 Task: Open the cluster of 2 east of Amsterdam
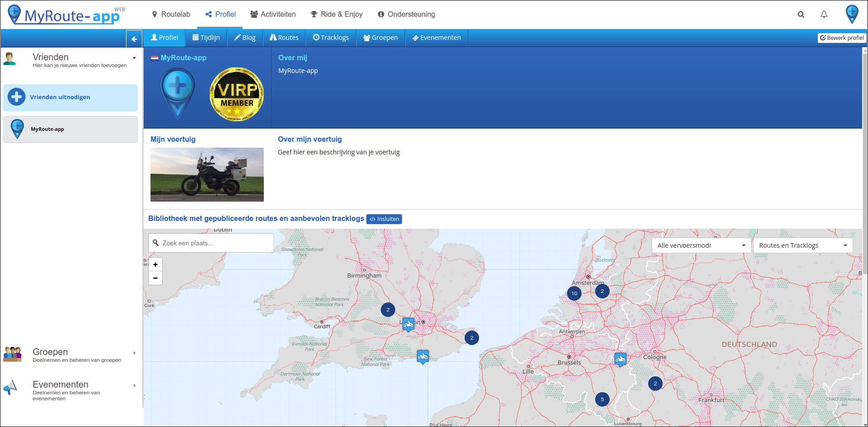[602, 291]
